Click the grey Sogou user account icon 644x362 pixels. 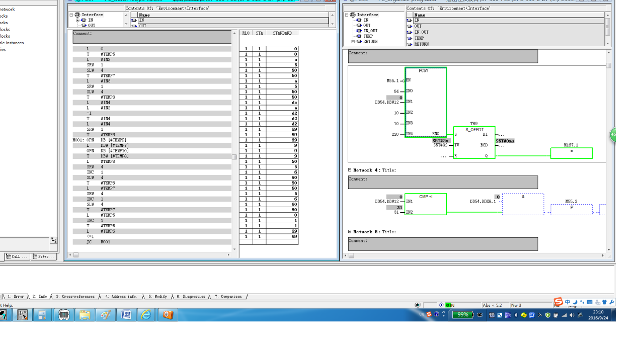click(x=597, y=302)
